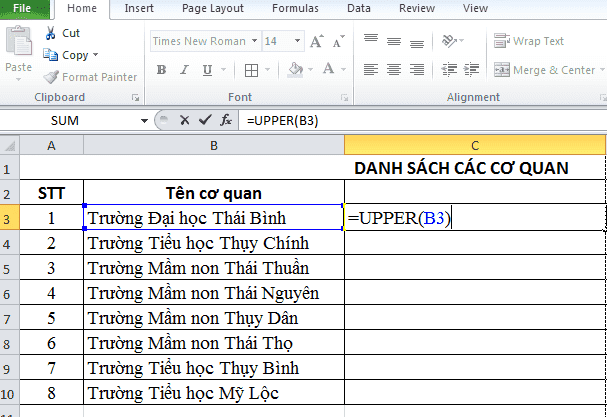The image size is (607, 417).
Task: Click the Fill Color bucket swatch
Action: [295, 70]
